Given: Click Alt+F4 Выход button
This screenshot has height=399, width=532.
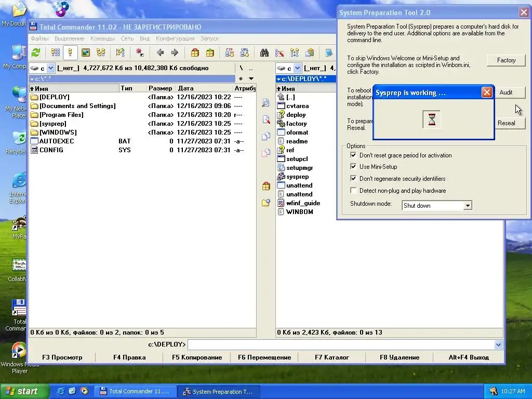Looking at the screenshot, I should [x=469, y=357].
